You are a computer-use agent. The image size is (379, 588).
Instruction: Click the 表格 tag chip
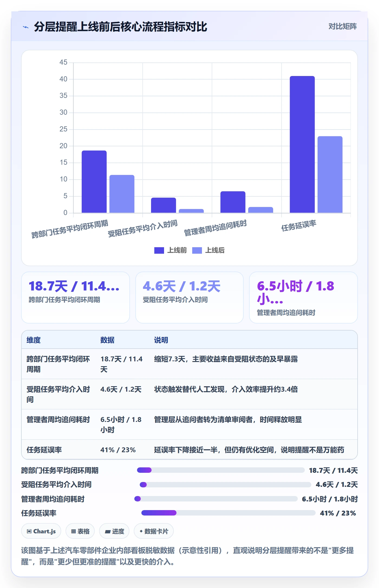(x=80, y=531)
